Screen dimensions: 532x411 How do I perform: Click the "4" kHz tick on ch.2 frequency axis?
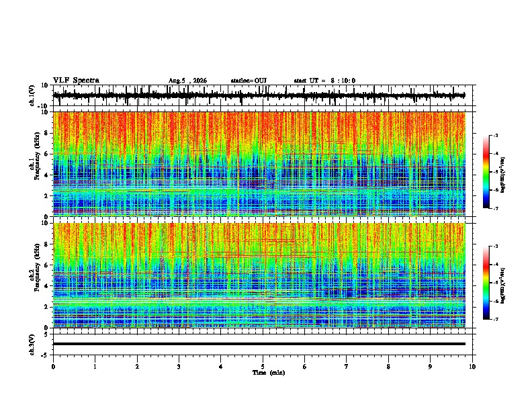tap(46, 286)
